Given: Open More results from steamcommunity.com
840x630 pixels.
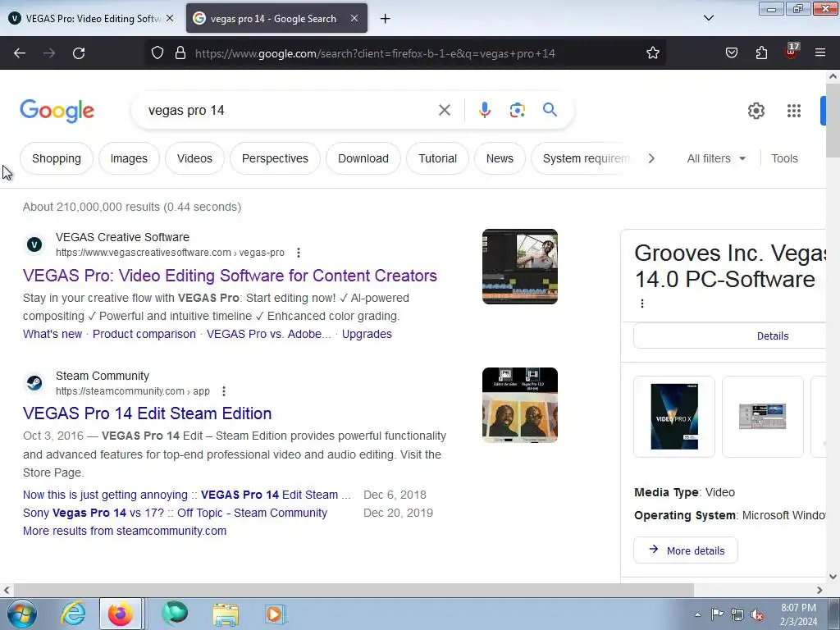Looking at the screenshot, I should click(125, 532).
